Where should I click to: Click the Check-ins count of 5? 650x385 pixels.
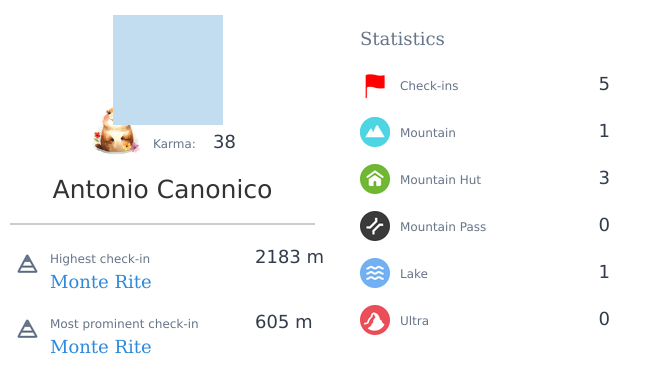tap(604, 84)
